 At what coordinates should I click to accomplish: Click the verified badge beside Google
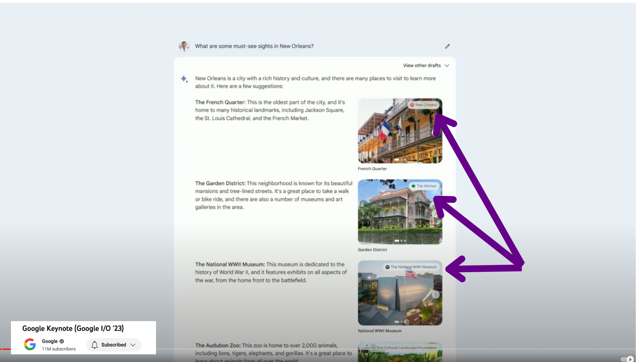tap(62, 341)
